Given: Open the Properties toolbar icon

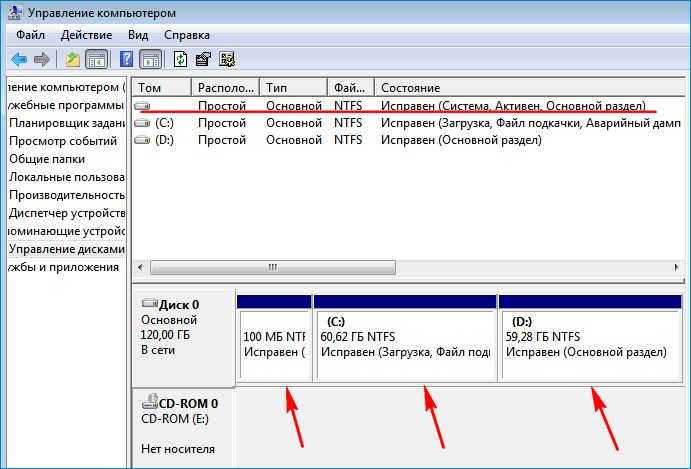Looking at the screenshot, I should pyautogui.click(x=203, y=59).
